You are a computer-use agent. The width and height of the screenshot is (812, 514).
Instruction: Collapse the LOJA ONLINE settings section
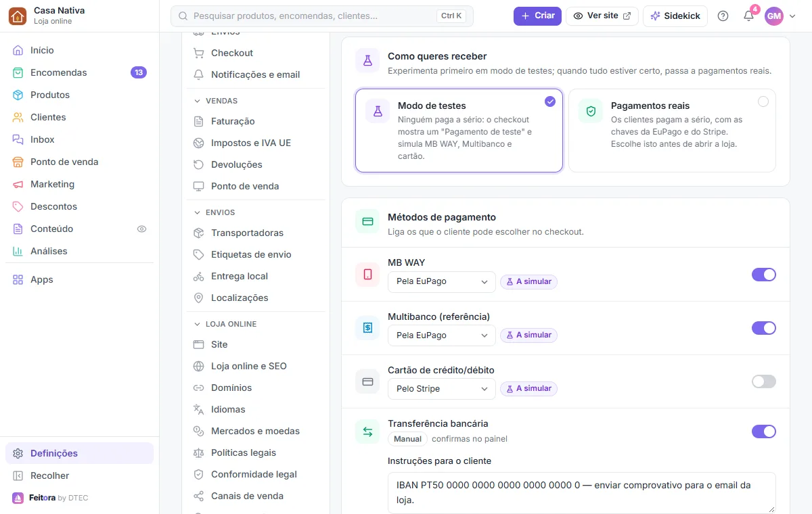coord(225,324)
